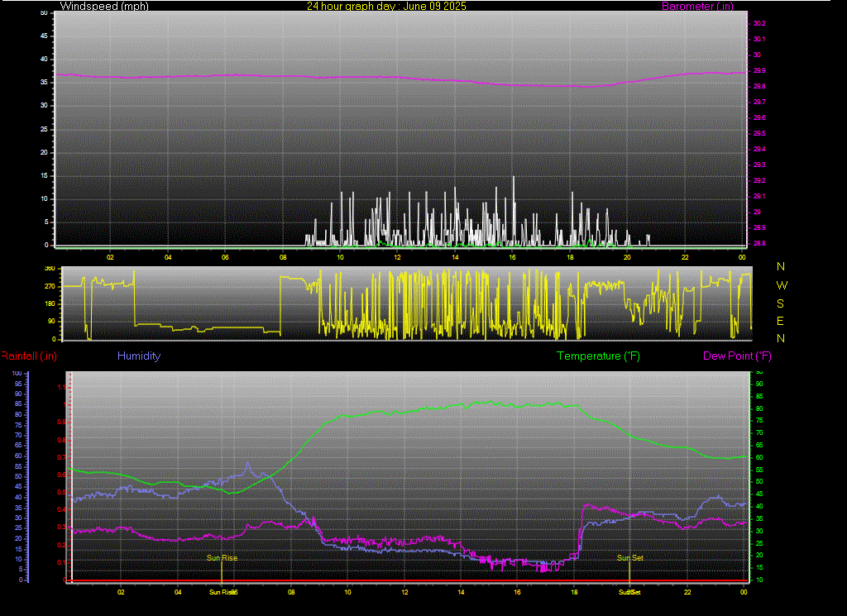Screen dimensions: 847x616
Task: Click 35 on the green temperature scale
Action: coord(759,518)
